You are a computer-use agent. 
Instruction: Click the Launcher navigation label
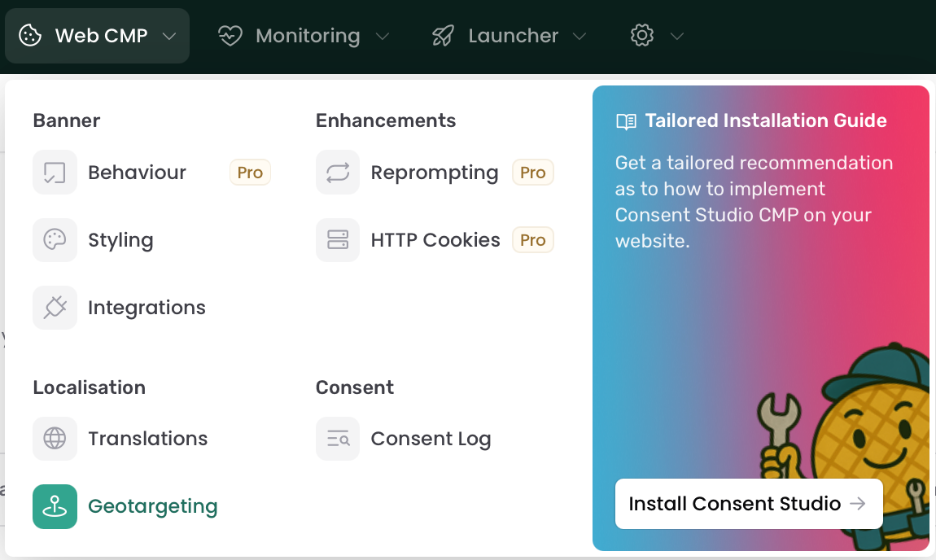point(514,36)
